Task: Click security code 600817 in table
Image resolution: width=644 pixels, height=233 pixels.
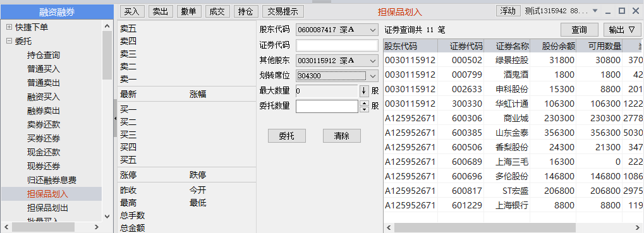Action: (x=466, y=191)
